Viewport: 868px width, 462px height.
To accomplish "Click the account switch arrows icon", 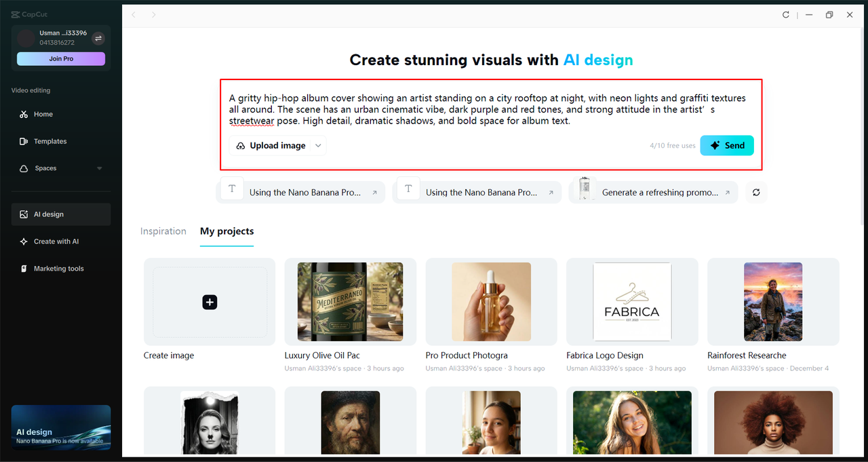I will point(98,38).
